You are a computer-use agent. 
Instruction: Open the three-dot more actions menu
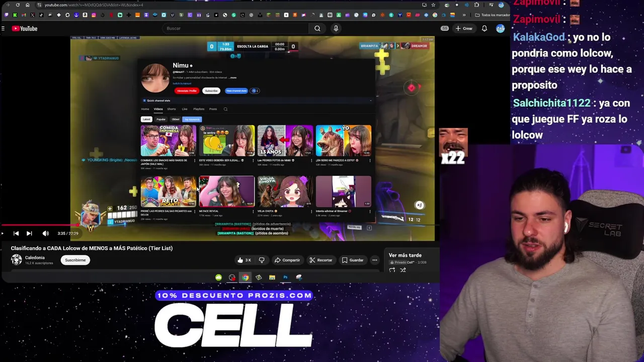click(375, 260)
